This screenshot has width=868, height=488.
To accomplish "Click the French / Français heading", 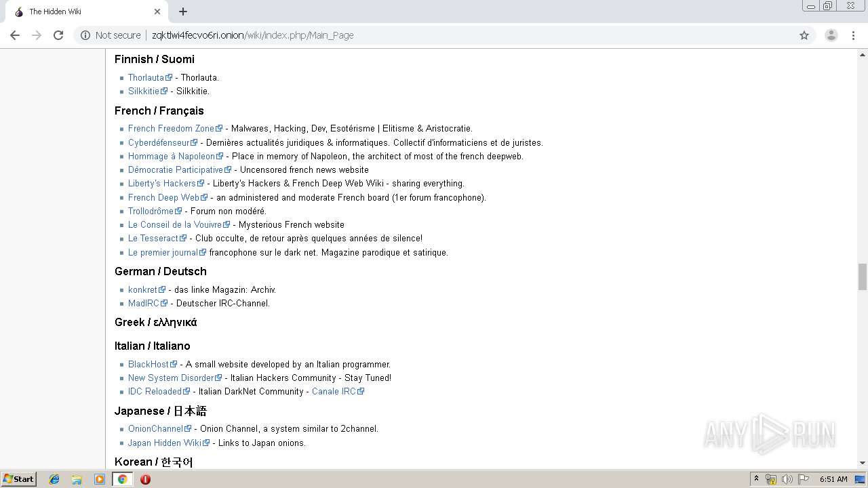I will [159, 110].
